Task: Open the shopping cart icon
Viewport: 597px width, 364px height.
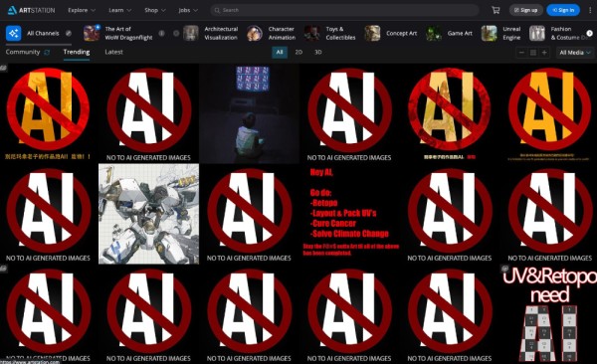Action: point(496,10)
